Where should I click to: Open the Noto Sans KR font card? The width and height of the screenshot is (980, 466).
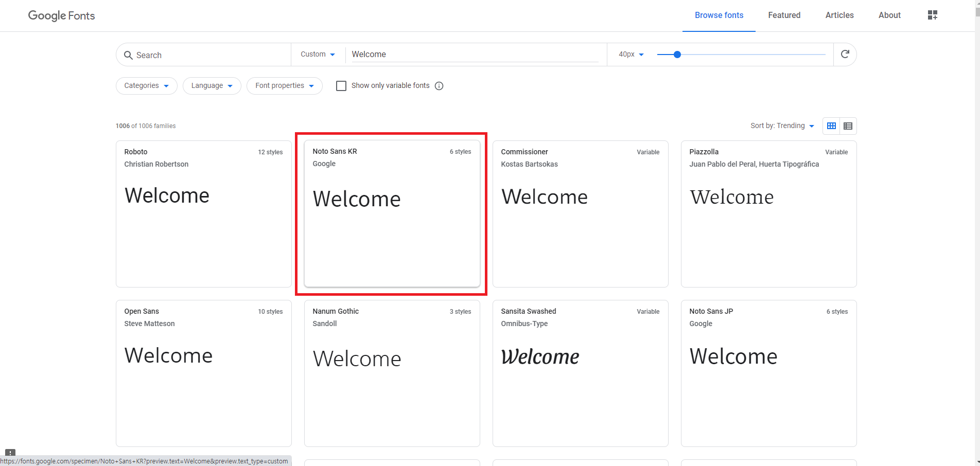coord(392,213)
